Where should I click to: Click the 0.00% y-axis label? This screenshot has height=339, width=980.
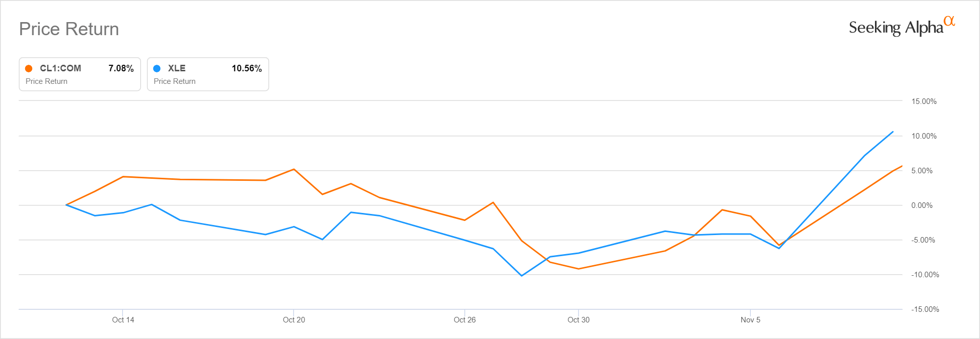922,205
